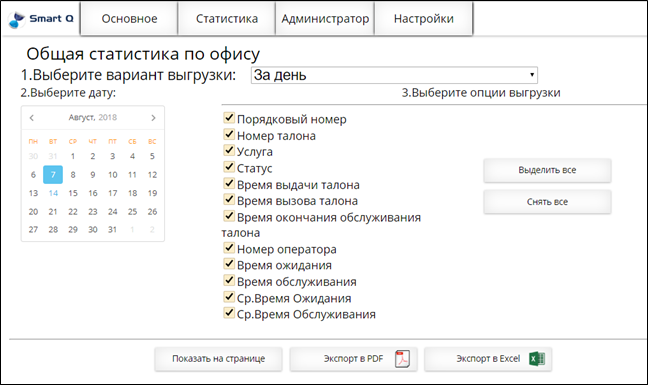
Task: Uncheck the Порядковый номер checkbox
Action: coord(229,118)
